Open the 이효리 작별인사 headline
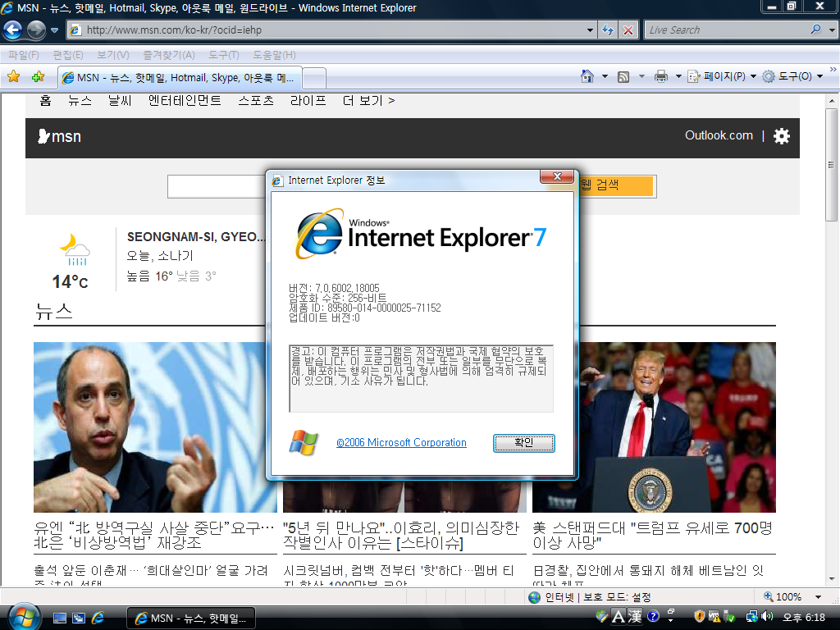Image resolution: width=840 pixels, height=630 pixels. 401,535
